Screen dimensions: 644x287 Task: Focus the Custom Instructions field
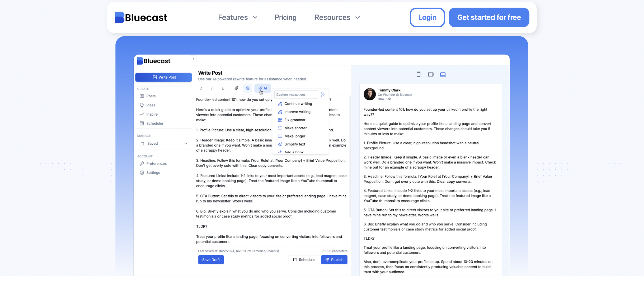(x=296, y=94)
